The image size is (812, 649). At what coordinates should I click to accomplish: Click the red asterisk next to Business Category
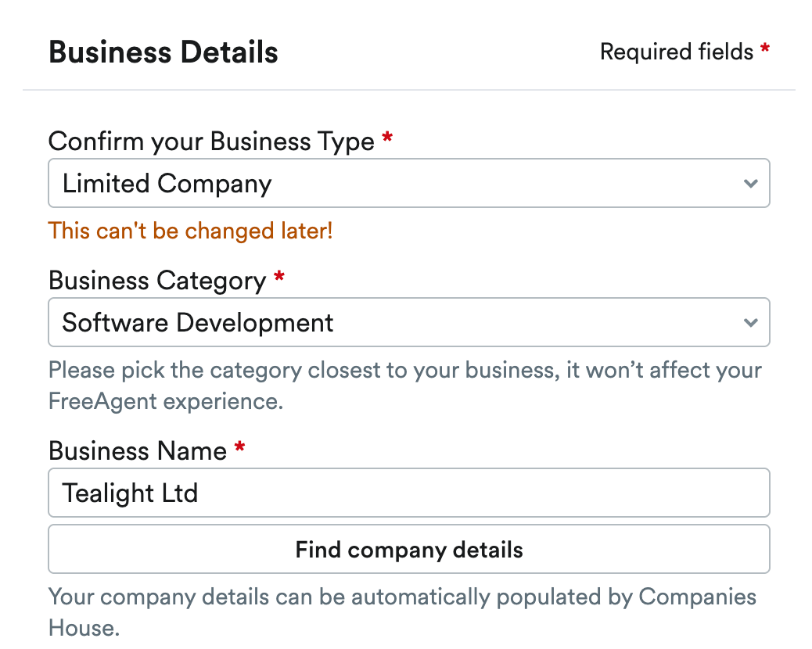click(279, 278)
